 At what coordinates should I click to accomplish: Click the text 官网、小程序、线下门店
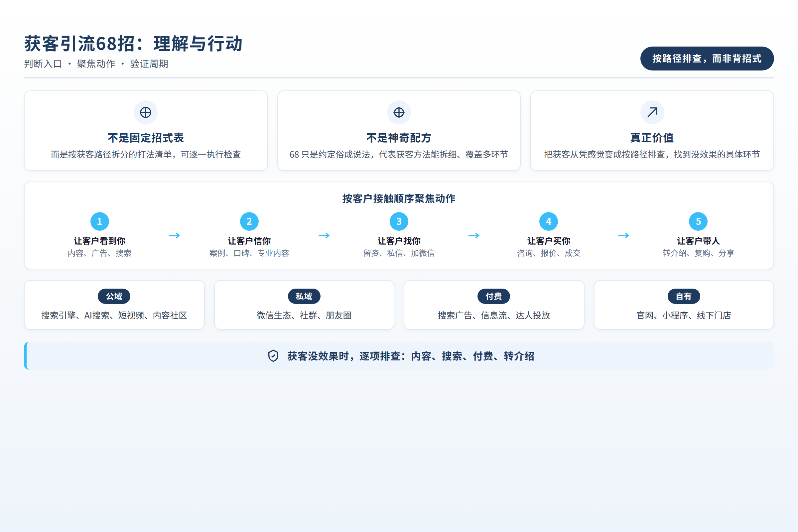point(684,316)
